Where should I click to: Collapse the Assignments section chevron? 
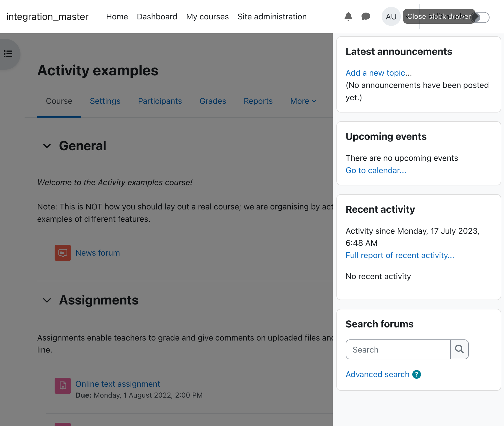[x=47, y=300]
